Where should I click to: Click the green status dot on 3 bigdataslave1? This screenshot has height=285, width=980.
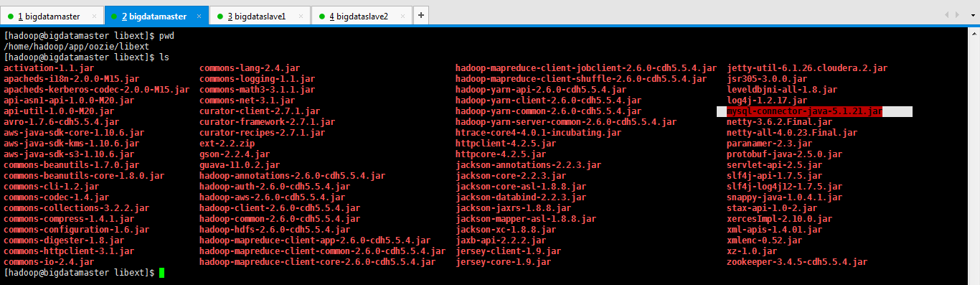click(220, 16)
